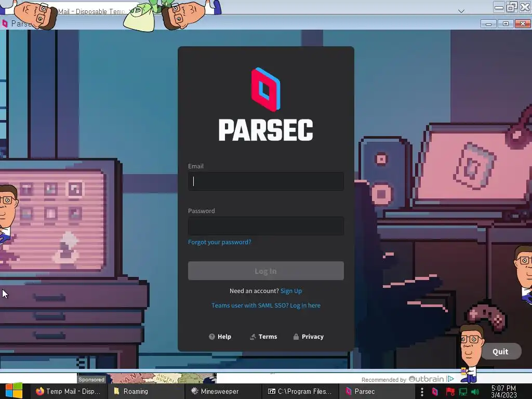
Task: Switch to Minesweeper taskbar item
Action: click(223, 391)
